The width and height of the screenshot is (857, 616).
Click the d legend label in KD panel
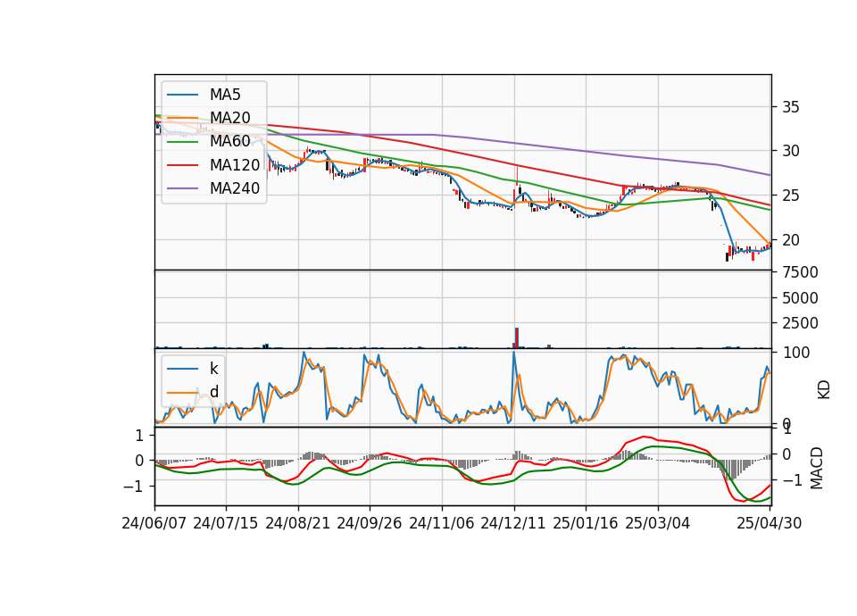point(214,392)
